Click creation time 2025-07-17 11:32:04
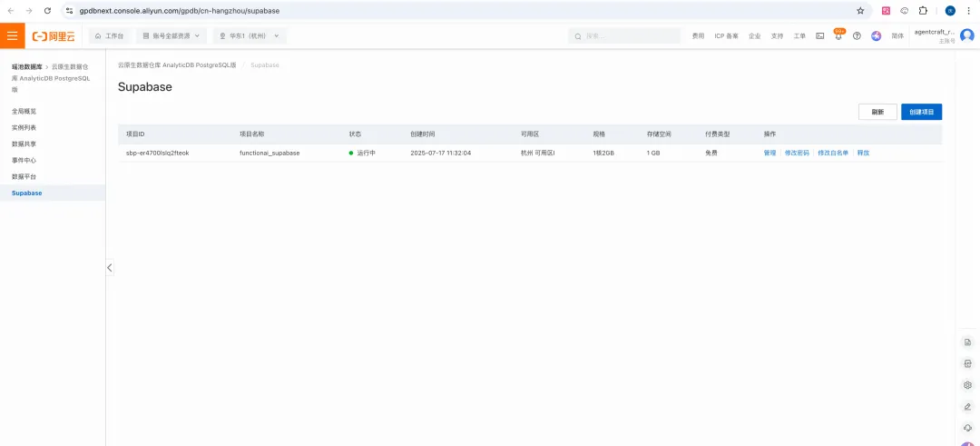 (x=441, y=154)
